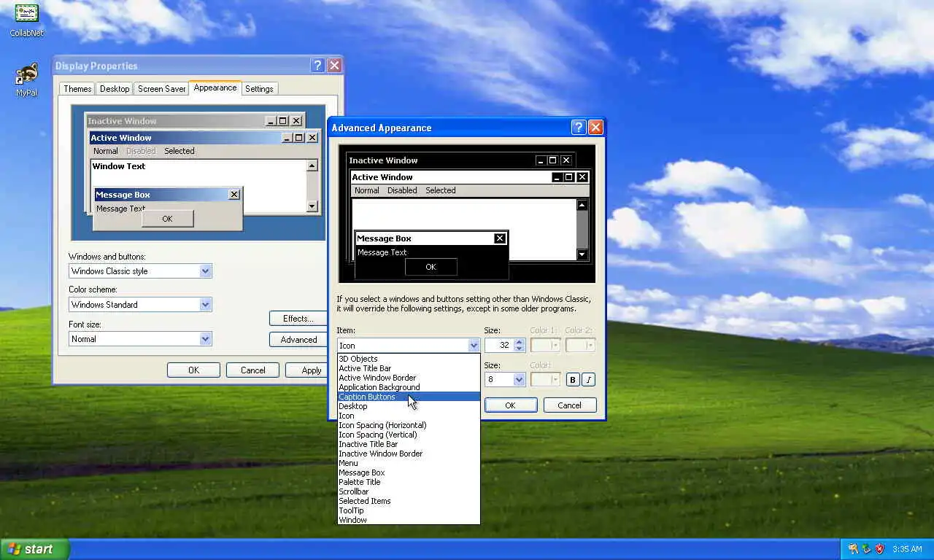This screenshot has width=934, height=560.
Task: Choose 3D Objects from the Item list
Action: point(409,359)
